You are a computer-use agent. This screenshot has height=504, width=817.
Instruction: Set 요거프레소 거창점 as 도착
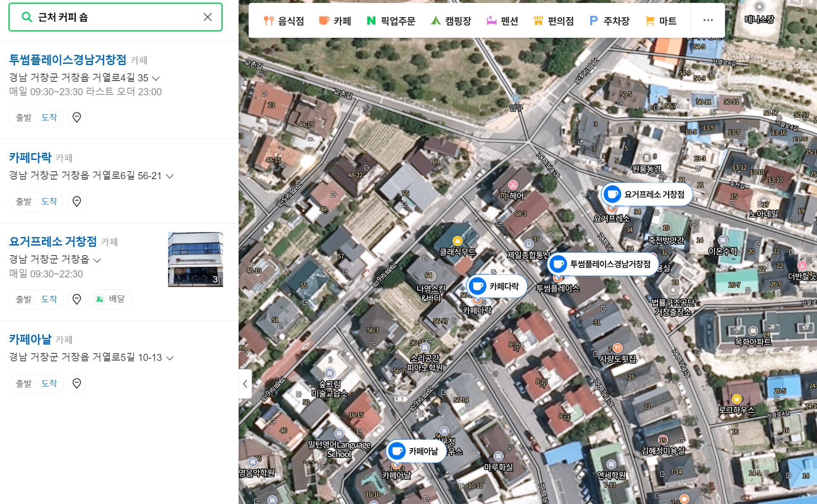pos(49,299)
